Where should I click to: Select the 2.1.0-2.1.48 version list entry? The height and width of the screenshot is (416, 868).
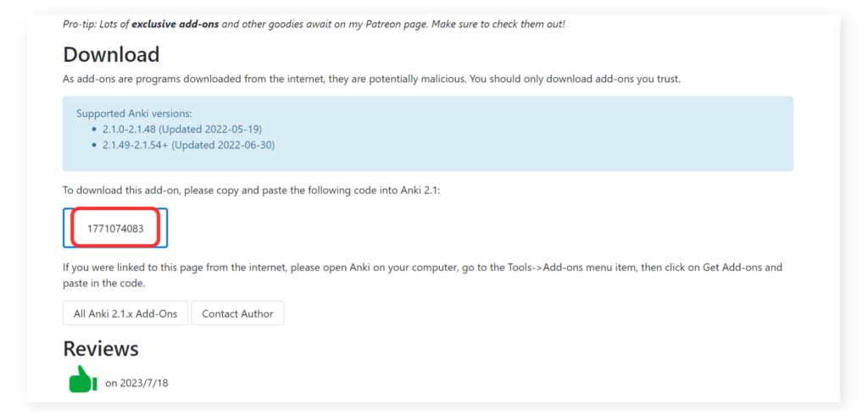pos(181,129)
